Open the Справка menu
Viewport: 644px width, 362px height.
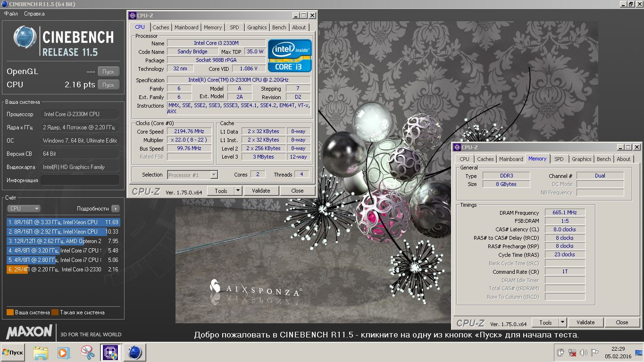coord(34,14)
